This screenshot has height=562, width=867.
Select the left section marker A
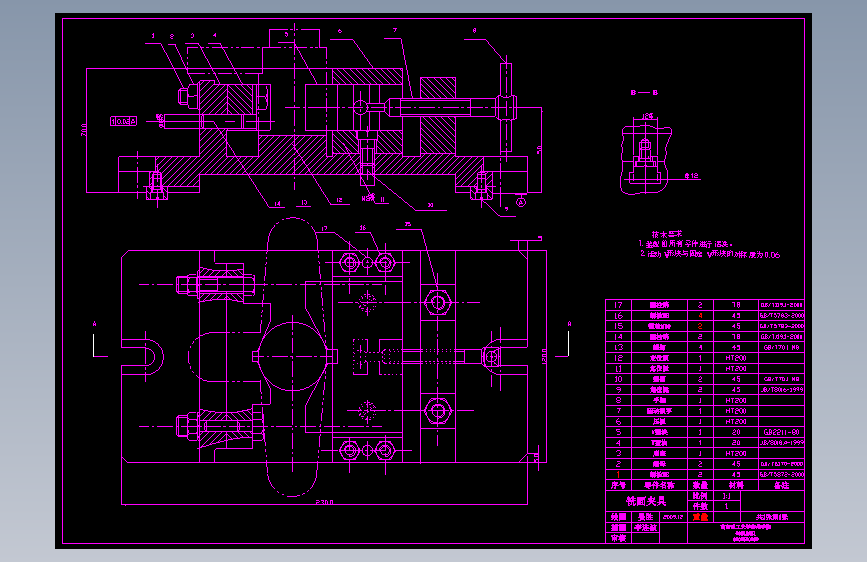[x=95, y=324]
